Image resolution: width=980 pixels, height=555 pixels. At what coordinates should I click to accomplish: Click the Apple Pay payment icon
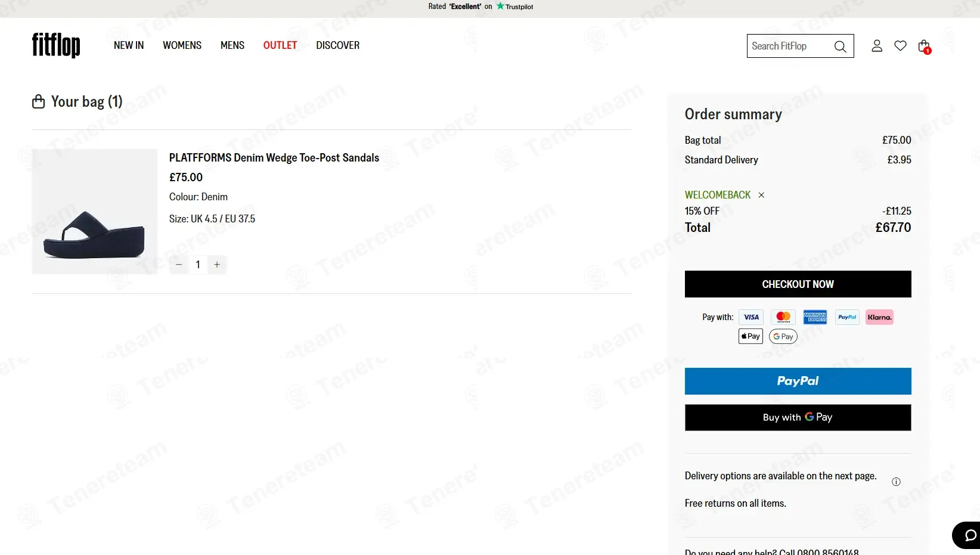click(751, 336)
